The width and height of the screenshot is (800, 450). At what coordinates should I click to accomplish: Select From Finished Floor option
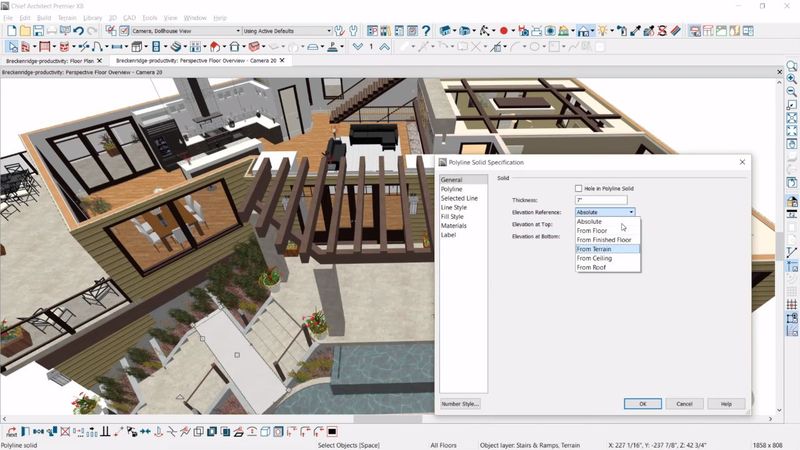coord(603,240)
